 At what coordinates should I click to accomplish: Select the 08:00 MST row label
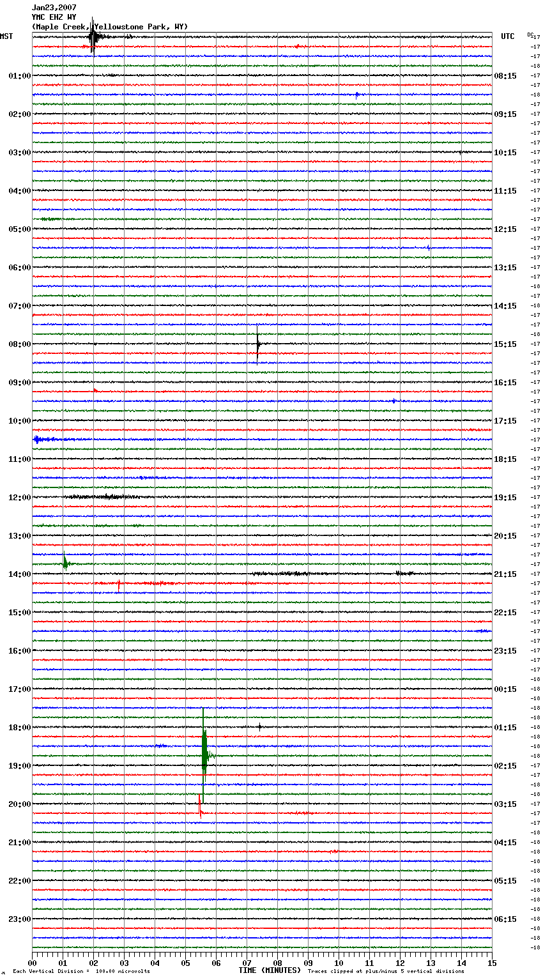point(19,344)
